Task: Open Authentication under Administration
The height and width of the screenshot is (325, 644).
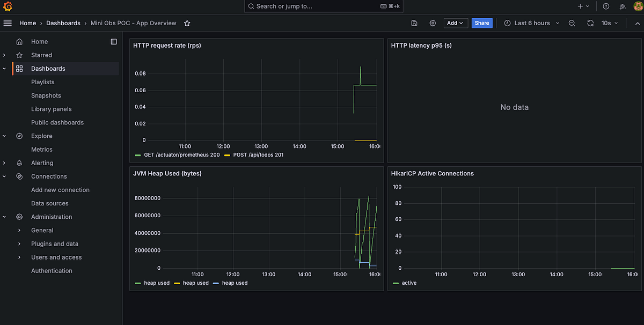Action: (52, 271)
